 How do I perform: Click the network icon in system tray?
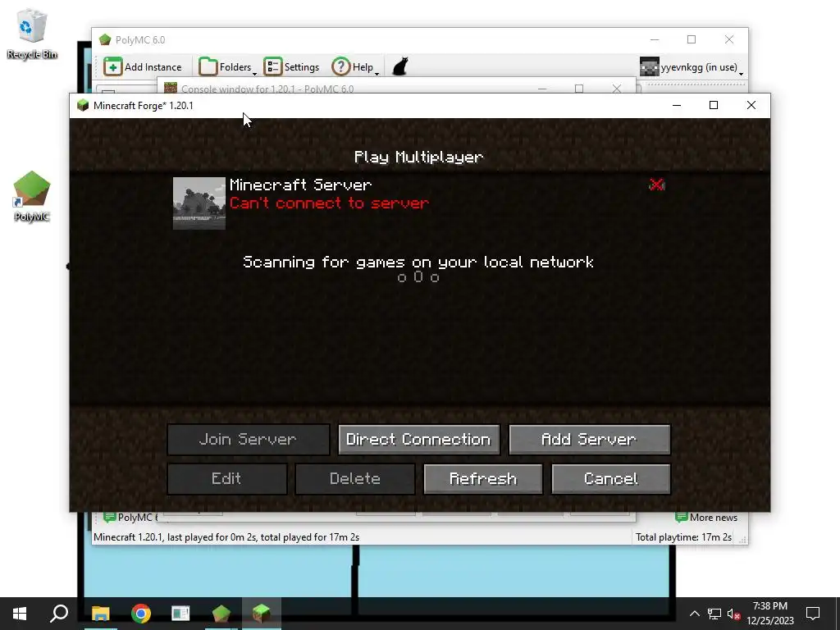click(x=714, y=614)
